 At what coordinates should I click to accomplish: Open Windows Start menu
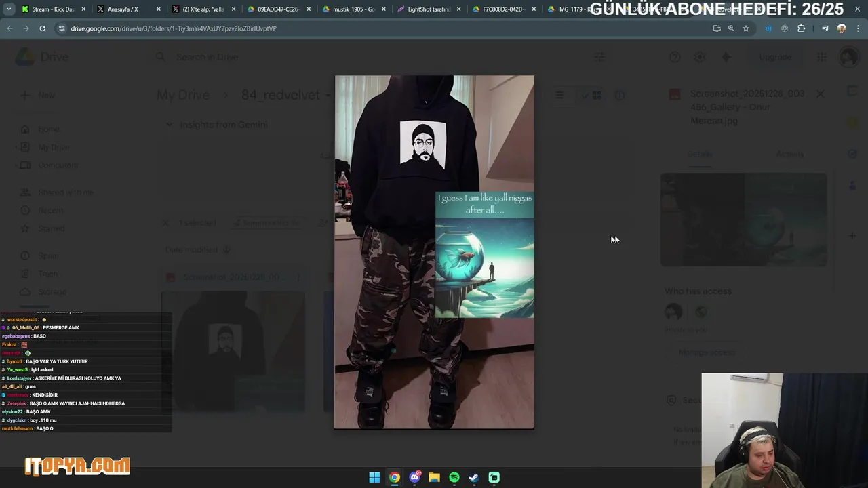[x=374, y=477]
